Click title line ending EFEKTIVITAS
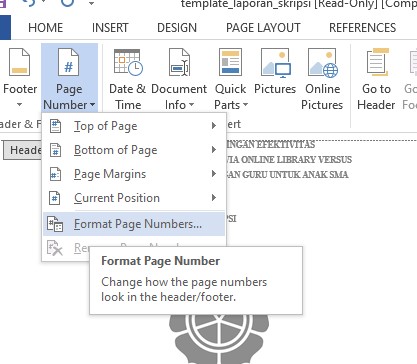 [270, 145]
